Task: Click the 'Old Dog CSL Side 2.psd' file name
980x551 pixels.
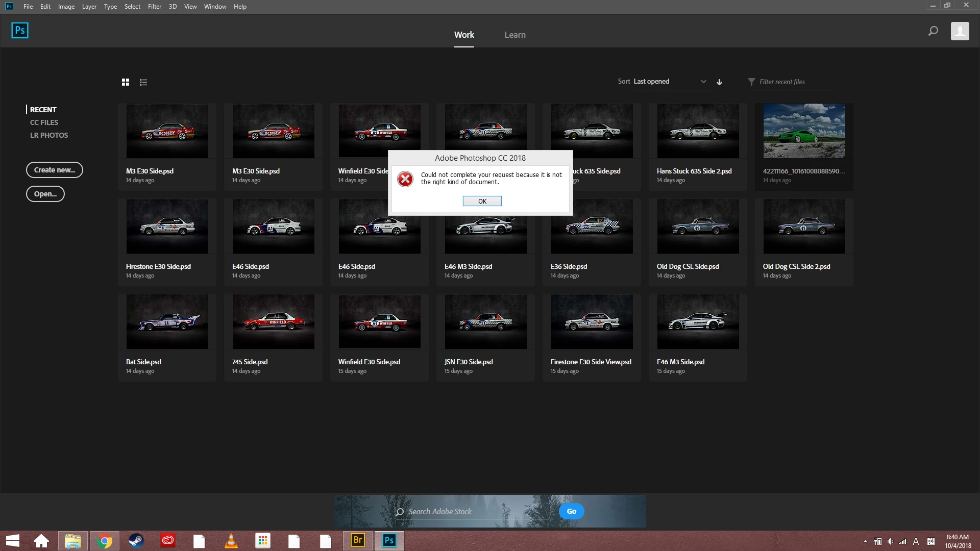Action: 796,266
